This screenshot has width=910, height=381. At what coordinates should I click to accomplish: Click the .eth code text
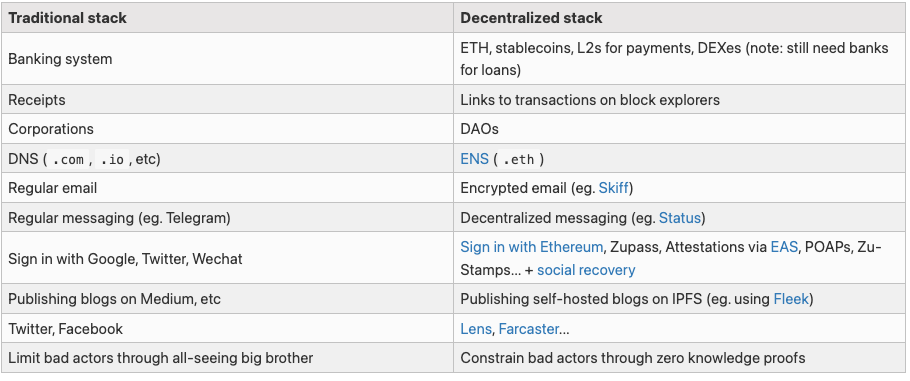518,160
